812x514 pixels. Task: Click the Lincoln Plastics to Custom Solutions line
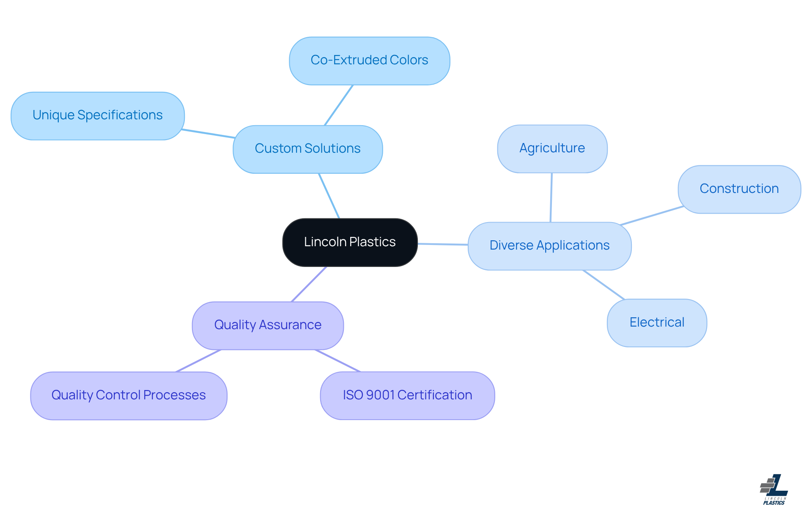(329, 195)
